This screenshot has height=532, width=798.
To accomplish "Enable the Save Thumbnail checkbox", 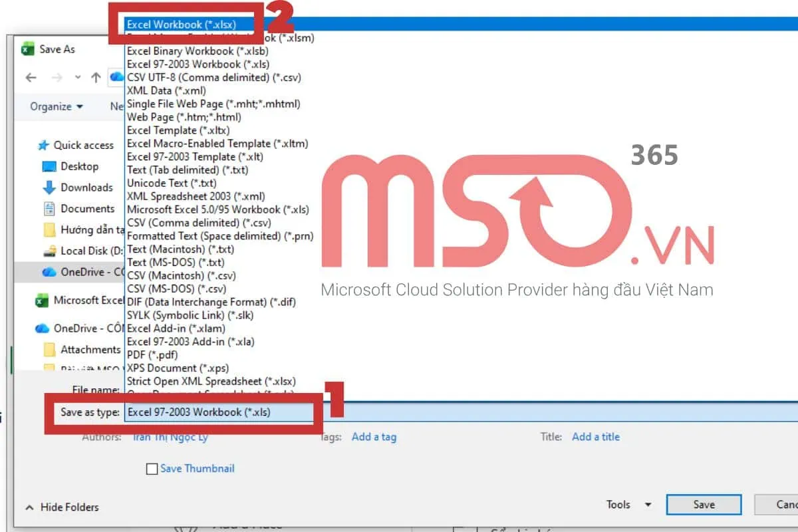I will [152, 469].
